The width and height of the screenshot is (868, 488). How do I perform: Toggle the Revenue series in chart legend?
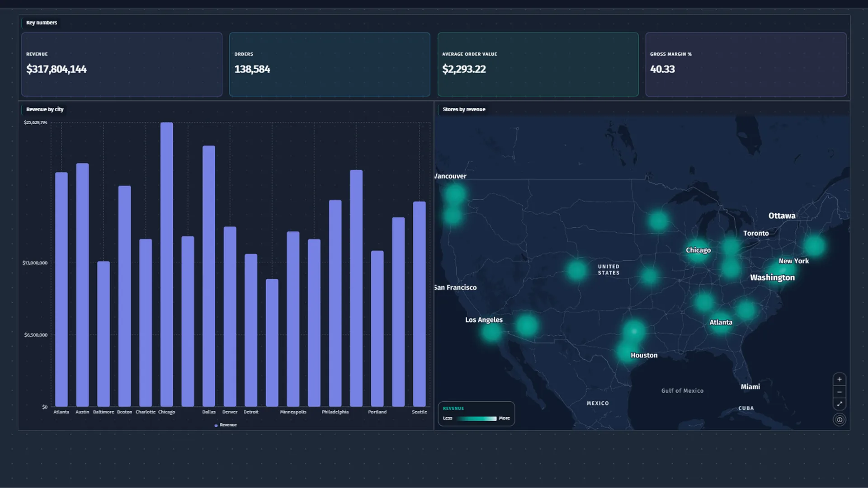[x=226, y=425]
